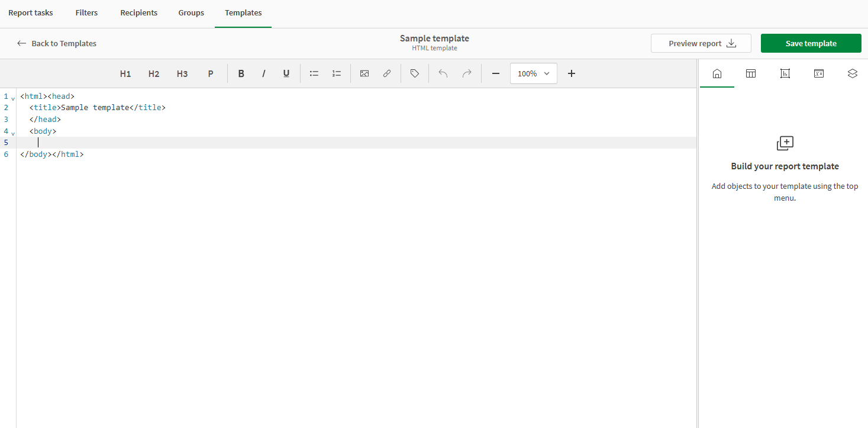The height and width of the screenshot is (428, 868).
Task: Apply underline formatting
Action: (x=286, y=73)
